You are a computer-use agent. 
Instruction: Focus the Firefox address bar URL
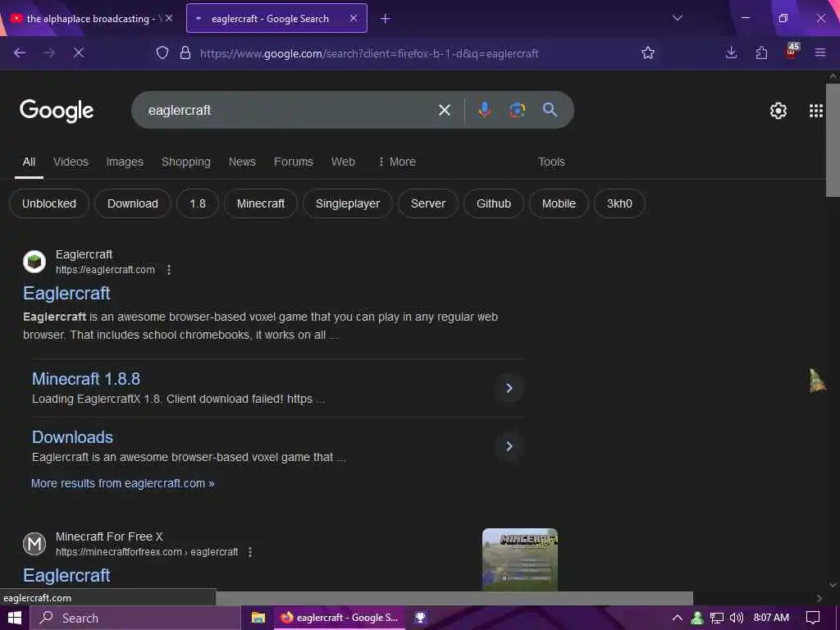click(x=369, y=53)
